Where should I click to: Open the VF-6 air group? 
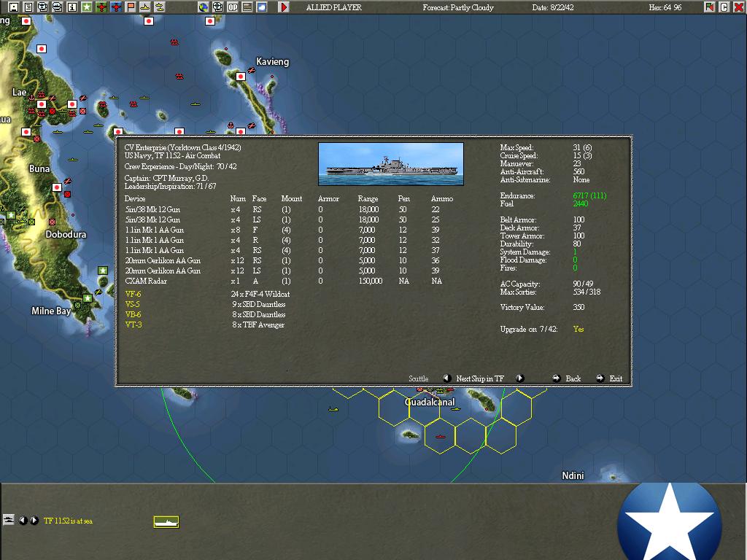pos(133,295)
